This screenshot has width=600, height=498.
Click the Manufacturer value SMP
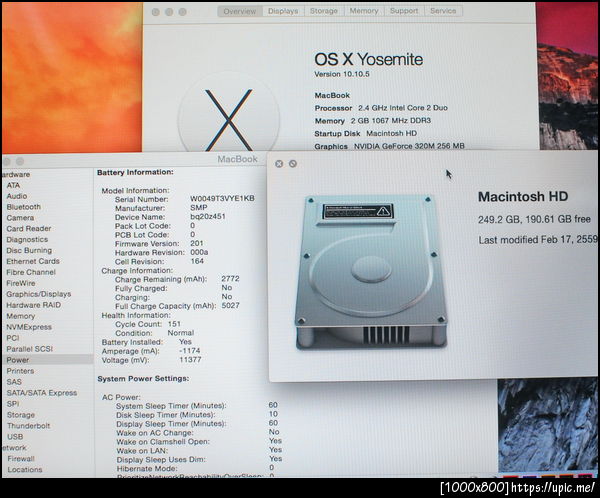[x=199, y=207]
